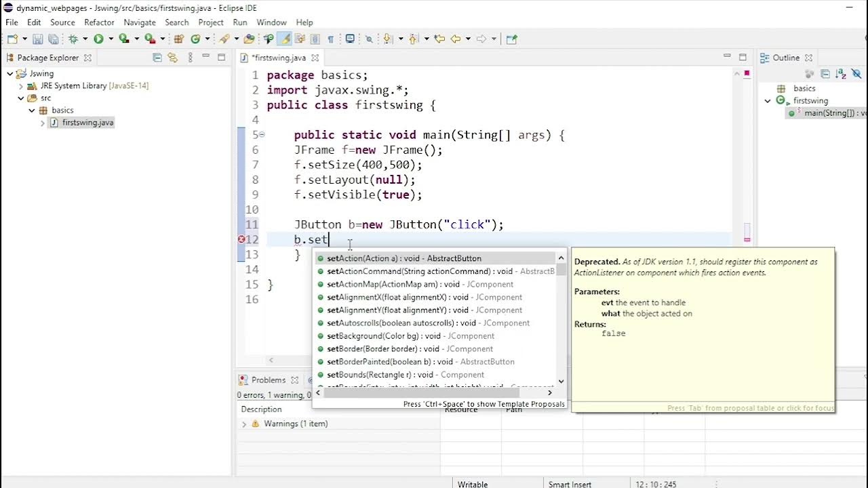868x488 pixels.
Task: Open the Window menu
Action: 271,22
